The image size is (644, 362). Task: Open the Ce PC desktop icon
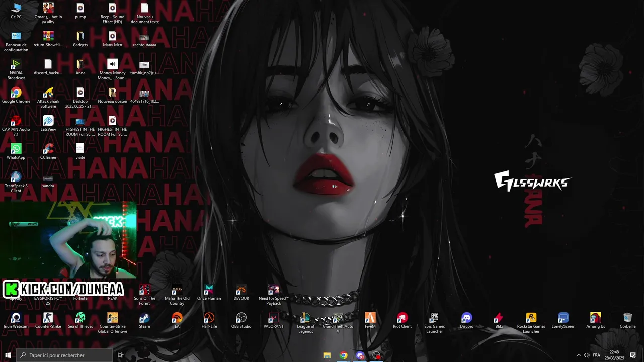click(16, 11)
